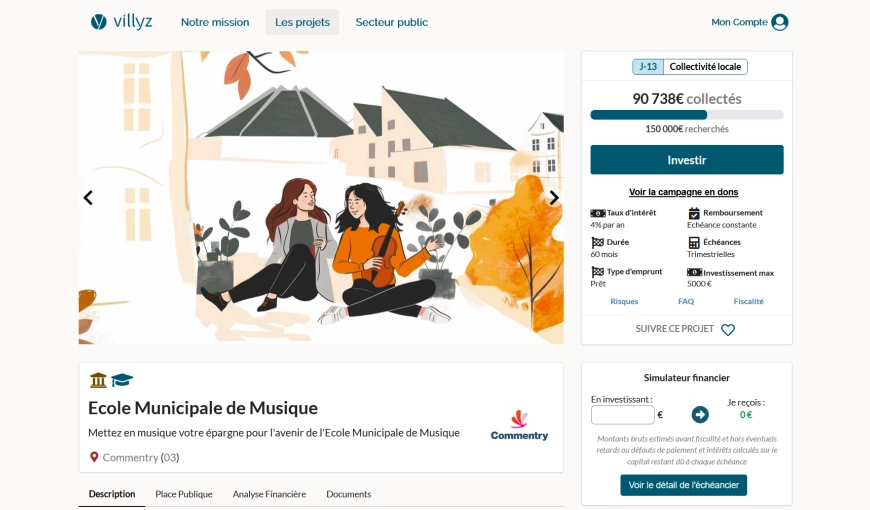This screenshot has height=510, width=870.
Task: Click the villyz logo icon
Action: click(99, 22)
